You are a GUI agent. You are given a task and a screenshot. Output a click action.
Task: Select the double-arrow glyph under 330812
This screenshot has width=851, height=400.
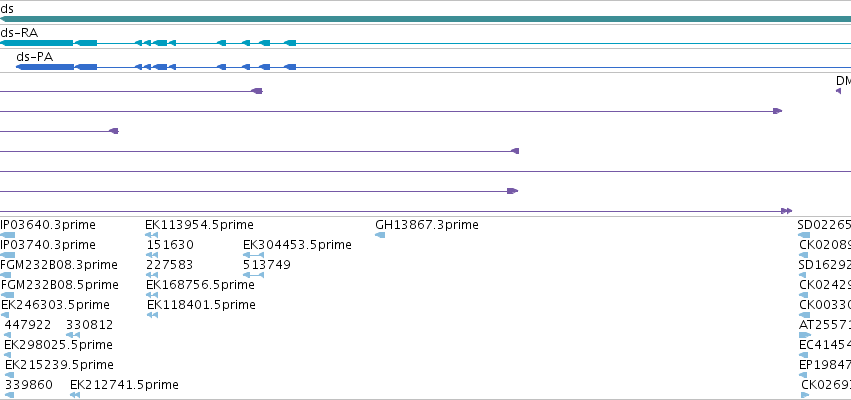pos(73,335)
